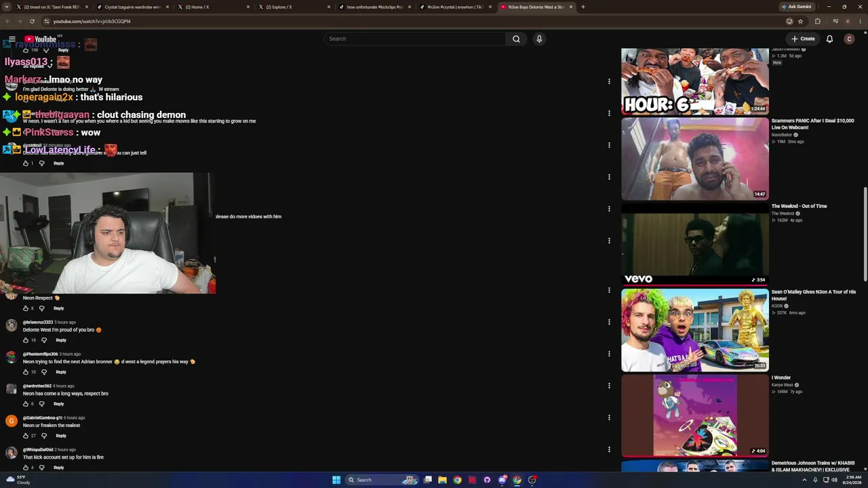Click the Chrome address bar URL

[92, 21]
